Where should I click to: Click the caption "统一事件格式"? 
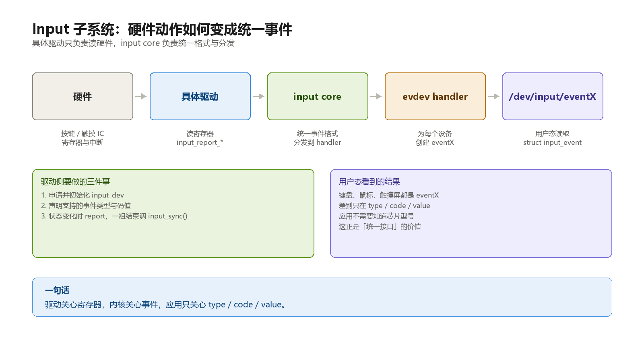click(318, 134)
